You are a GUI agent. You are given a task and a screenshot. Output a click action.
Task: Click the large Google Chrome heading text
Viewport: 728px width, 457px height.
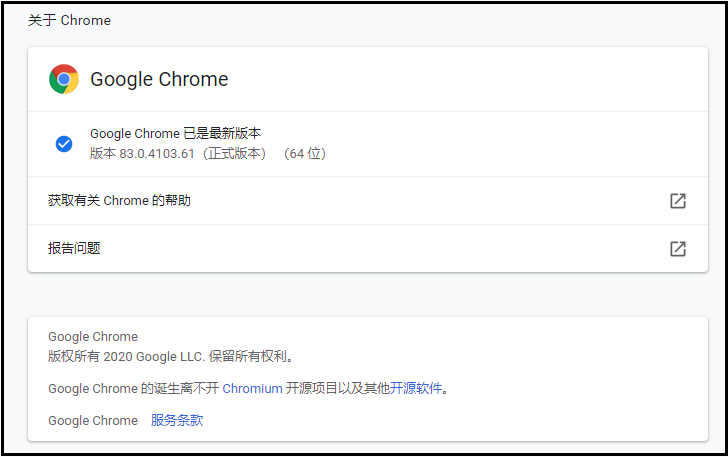point(159,79)
